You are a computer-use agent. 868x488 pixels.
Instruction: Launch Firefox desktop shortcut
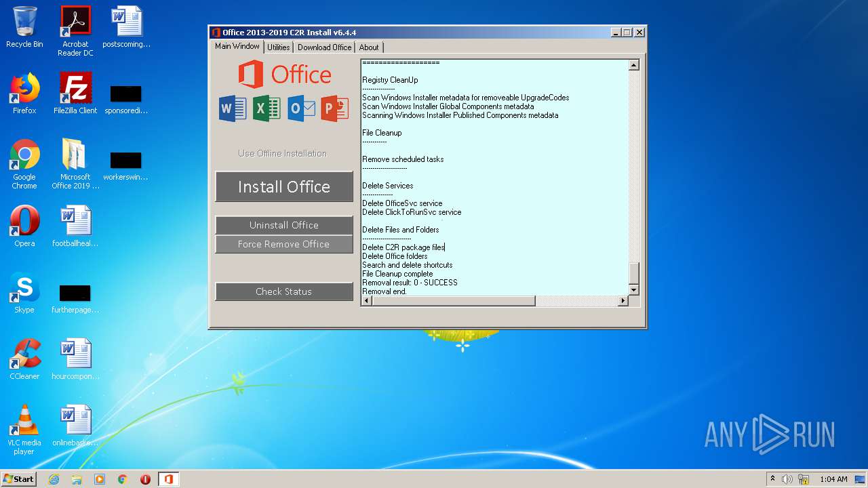pyautogui.click(x=24, y=94)
